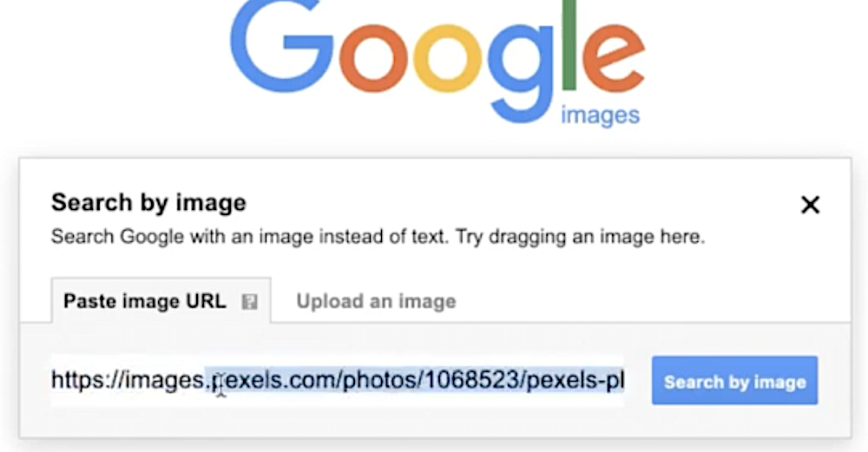
Task: Click the blue Search by image button
Action: coord(734,381)
